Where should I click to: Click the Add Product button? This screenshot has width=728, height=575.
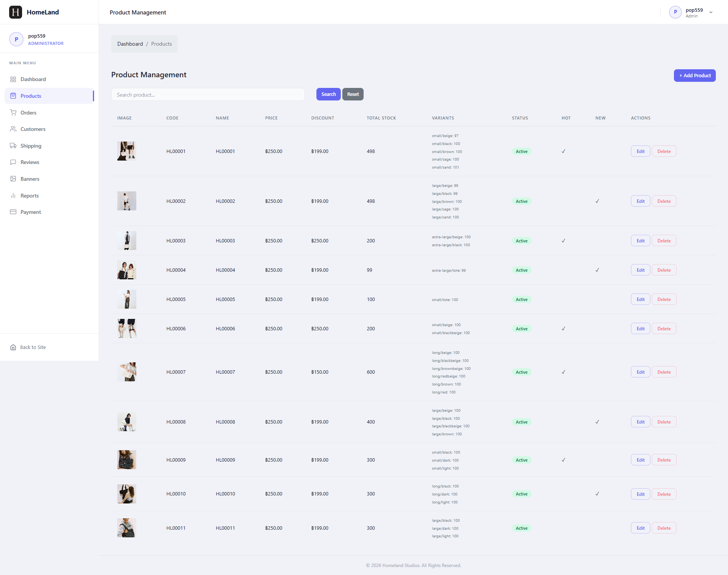694,75
